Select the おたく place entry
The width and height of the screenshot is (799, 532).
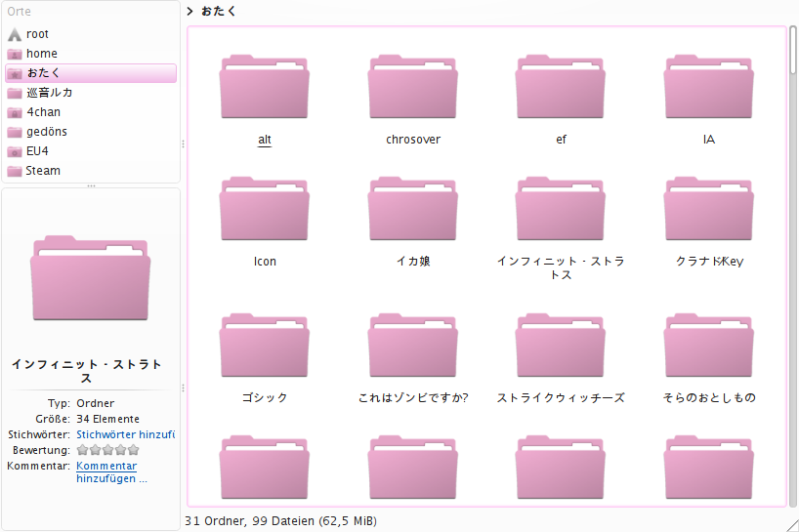91,73
